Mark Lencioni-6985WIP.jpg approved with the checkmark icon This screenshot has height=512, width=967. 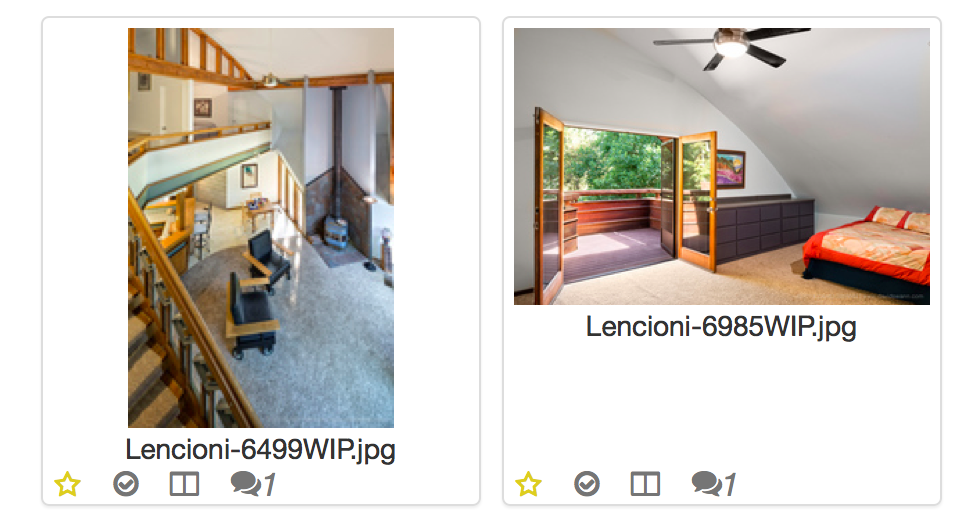(587, 484)
